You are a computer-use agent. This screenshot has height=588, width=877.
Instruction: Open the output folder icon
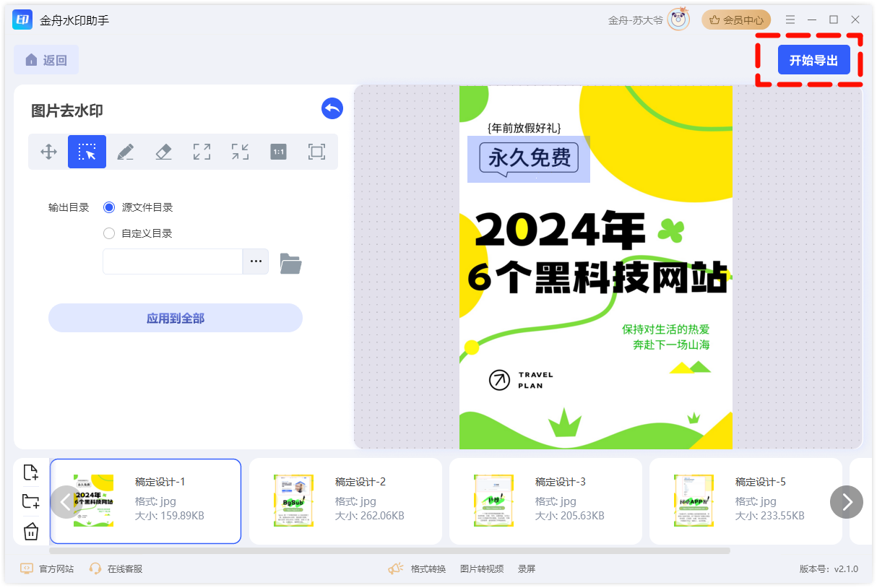pos(290,264)
